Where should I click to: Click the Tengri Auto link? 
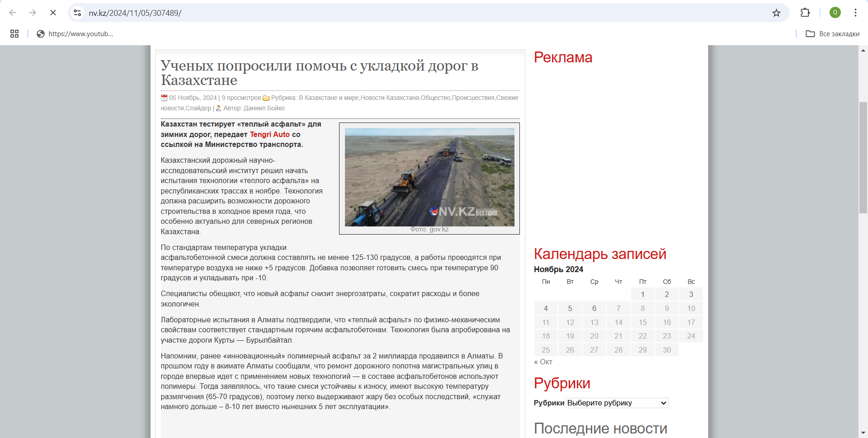[269, 134]
